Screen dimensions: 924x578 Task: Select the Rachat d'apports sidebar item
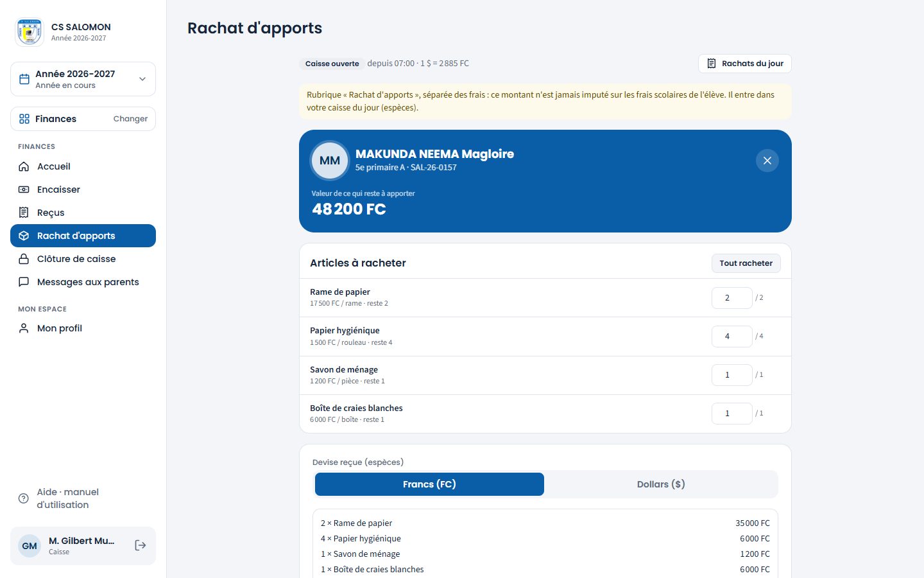pyautogui.click(x=83, y=236)
